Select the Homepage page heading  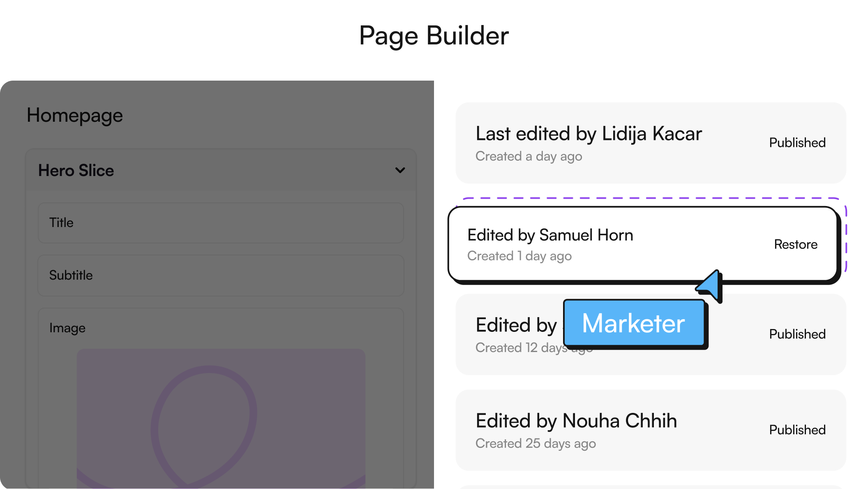[75, 115]
